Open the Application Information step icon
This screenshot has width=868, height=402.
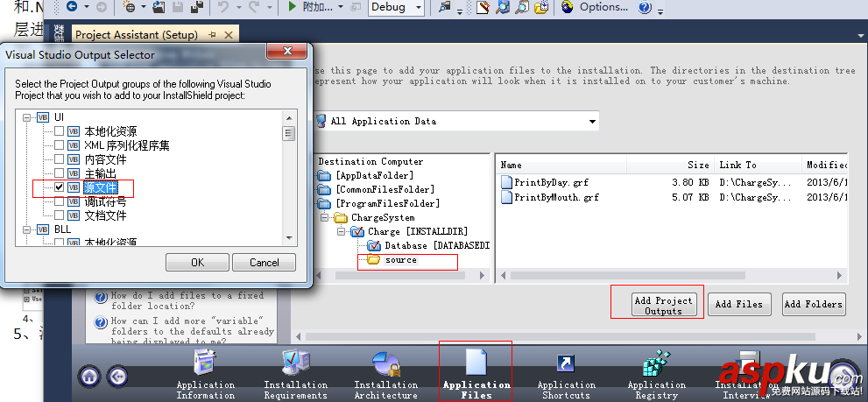[x=205, y=363]
